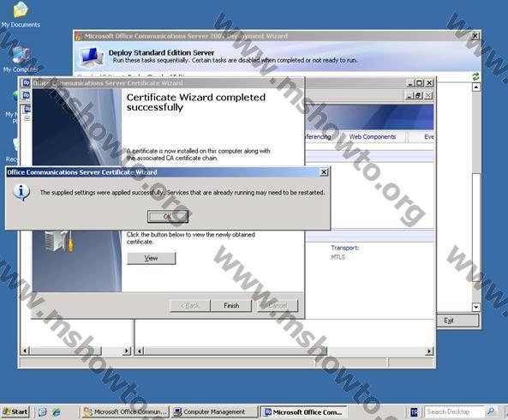Restore the inner MMC child window

[418, 96]
